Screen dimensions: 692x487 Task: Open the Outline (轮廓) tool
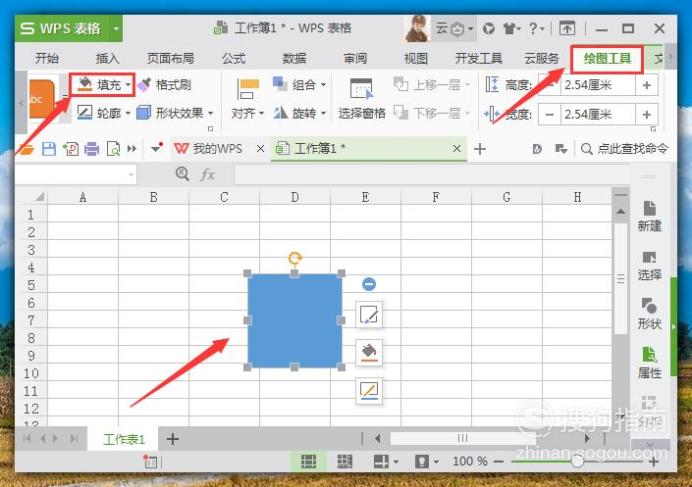coord(104,113)
